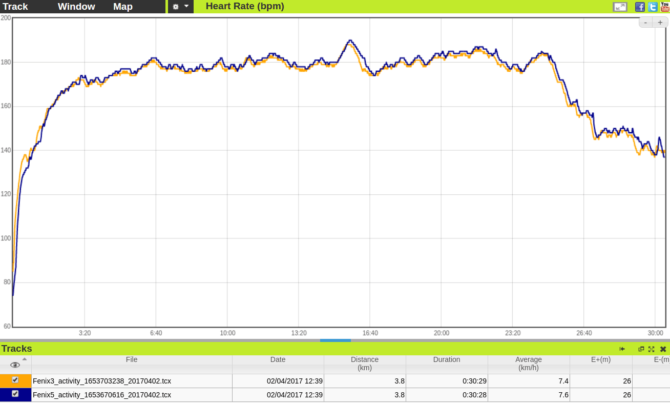
Task: Click the Tracks panel detach window icon
Action: point(641,349)
